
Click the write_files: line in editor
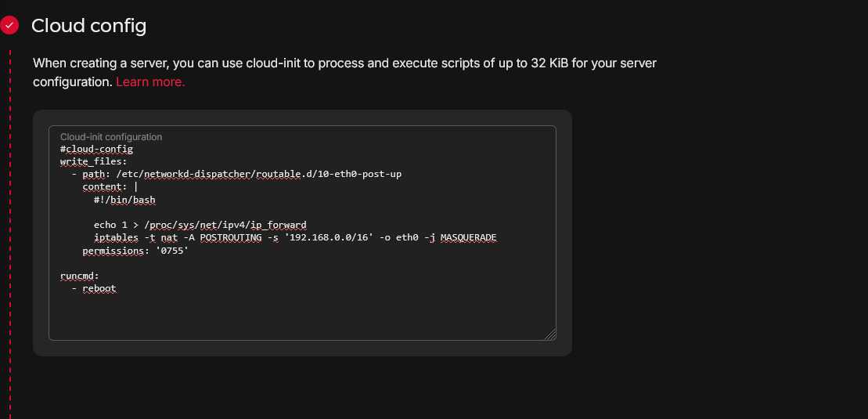(93, 161)
